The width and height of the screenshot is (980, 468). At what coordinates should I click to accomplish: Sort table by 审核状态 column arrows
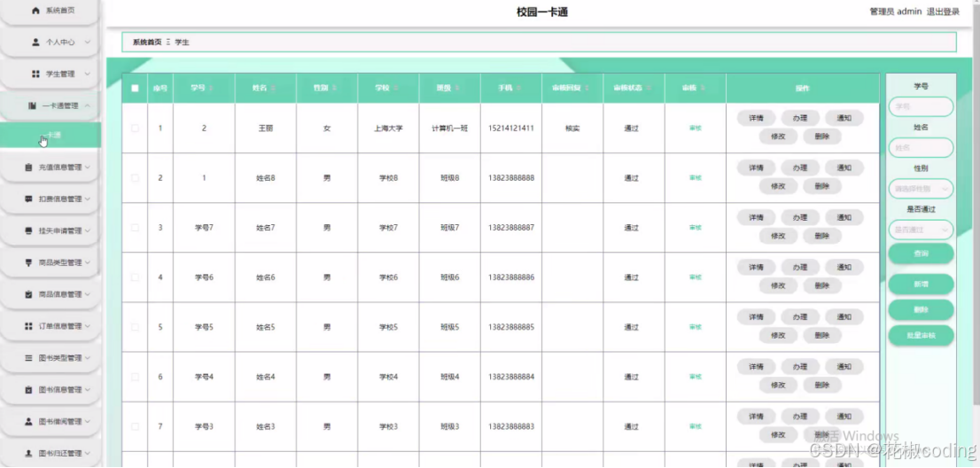click(x=648, y=89)
